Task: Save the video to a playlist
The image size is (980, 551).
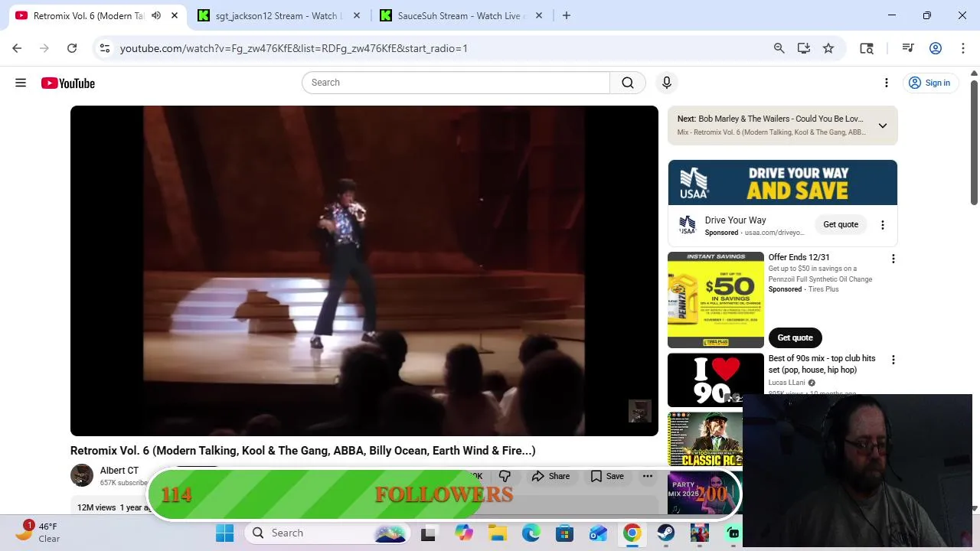Action: [x=607, y=476]
